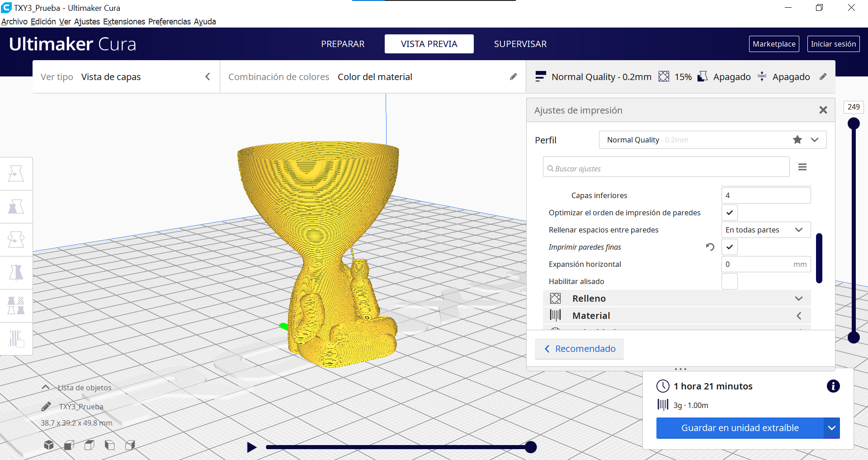Open save options dropdown arrow
This screenshot has width=868, height=460.
(832, 428)
